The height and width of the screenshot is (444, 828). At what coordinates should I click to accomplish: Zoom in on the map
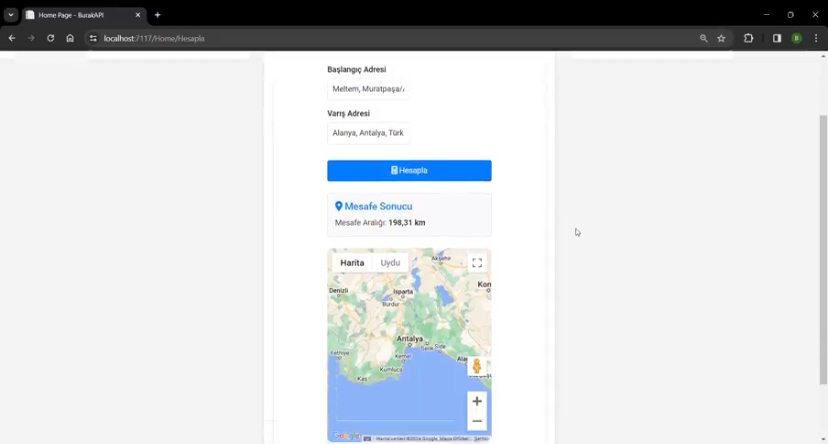pos(477,401)
